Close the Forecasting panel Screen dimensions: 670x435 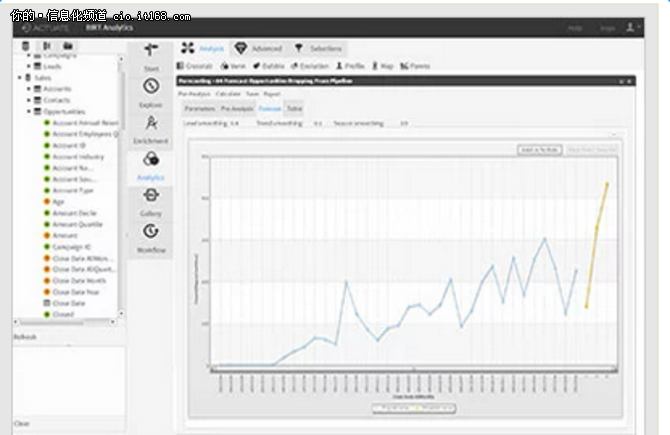[x=629, y=81]
